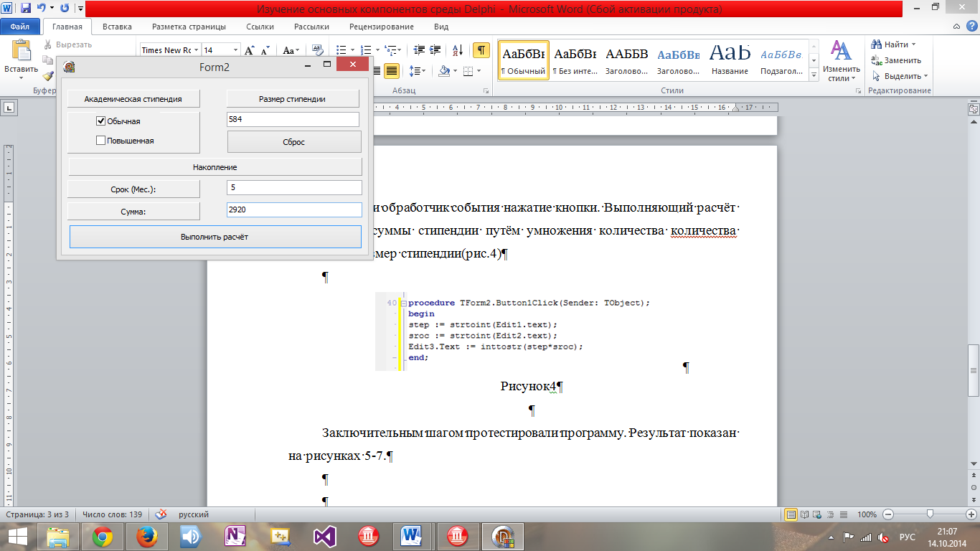Collapse the ribbon with the caret icon

(x=956, y=27)
